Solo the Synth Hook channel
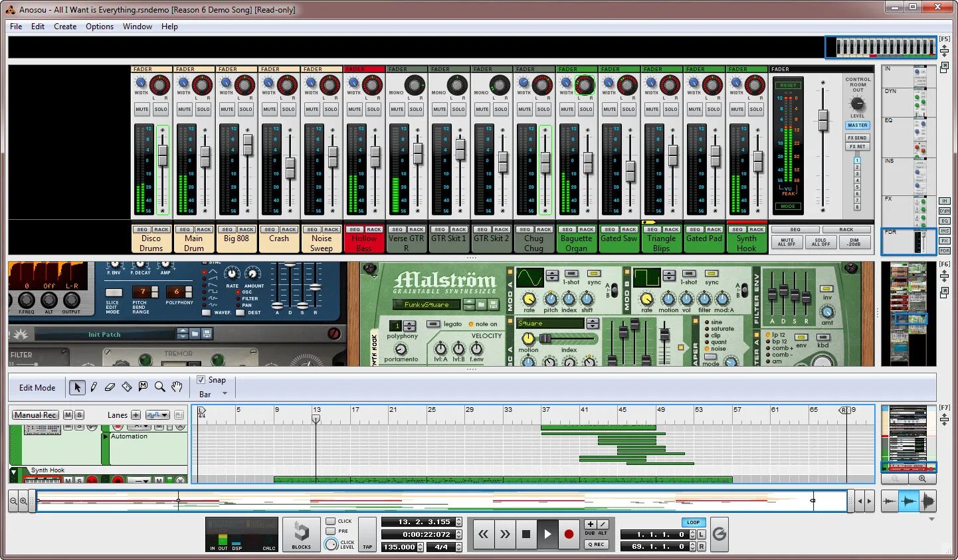958x560 pixels. (x=756, y=109)
